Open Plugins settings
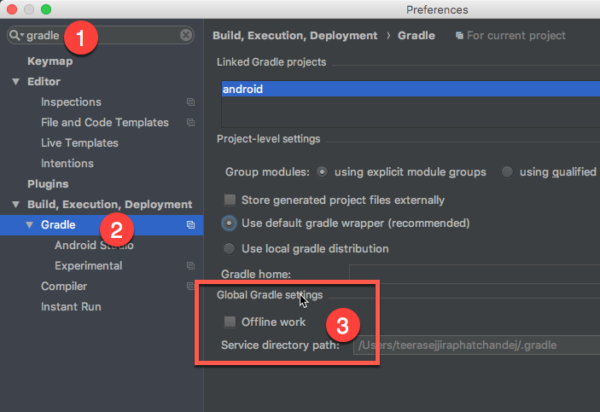The width and height of the screenshot is (600, 412). coord(48,184)
